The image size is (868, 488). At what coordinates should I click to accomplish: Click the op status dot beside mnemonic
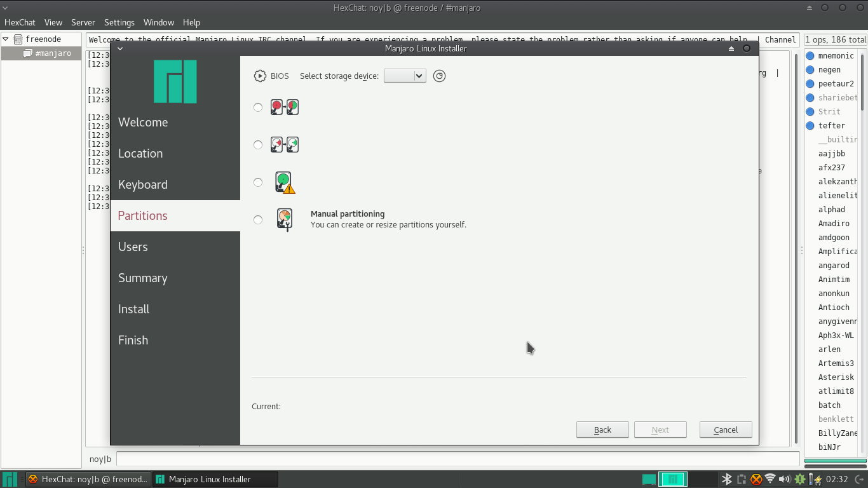[810, 56]
